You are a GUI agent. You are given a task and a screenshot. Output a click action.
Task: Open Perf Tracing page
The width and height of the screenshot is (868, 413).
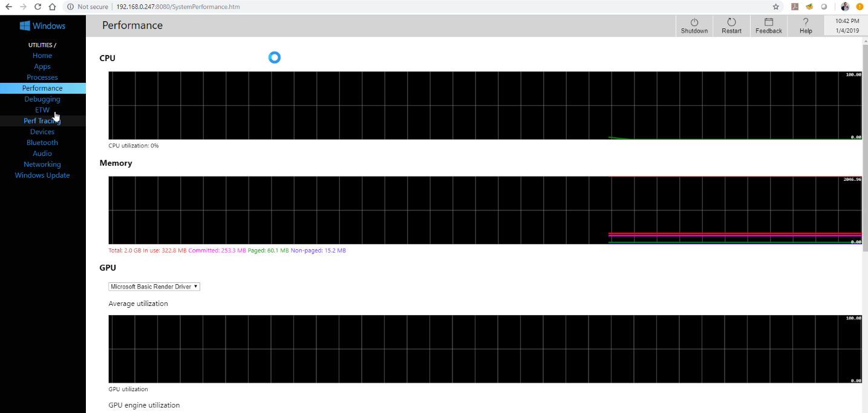42,121
